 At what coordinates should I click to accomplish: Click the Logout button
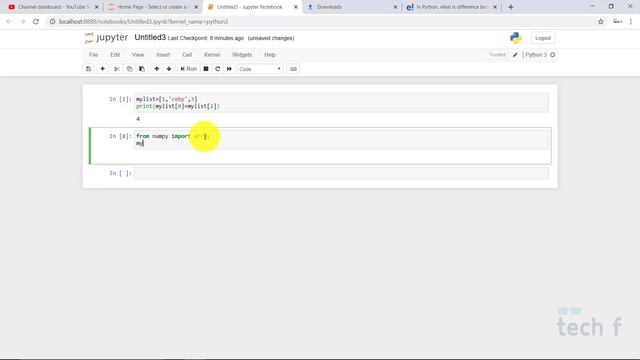click(x=543, y=38)
